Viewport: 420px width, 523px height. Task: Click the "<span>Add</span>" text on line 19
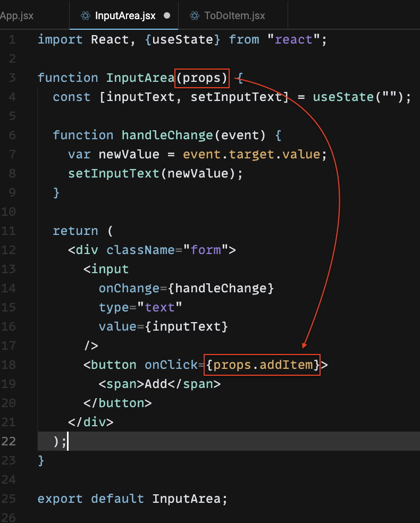[x=159, y=384]
